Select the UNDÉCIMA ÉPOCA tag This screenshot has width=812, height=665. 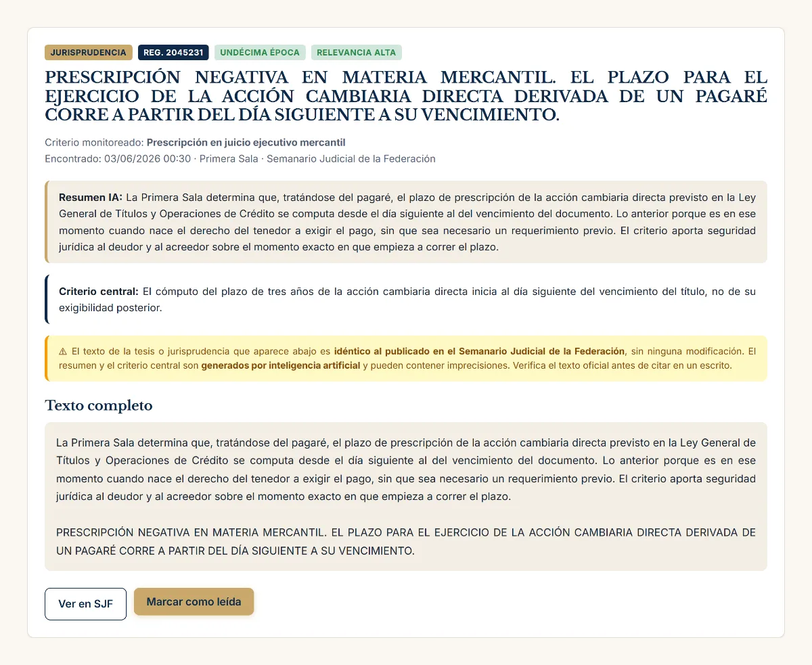[261, 52]
